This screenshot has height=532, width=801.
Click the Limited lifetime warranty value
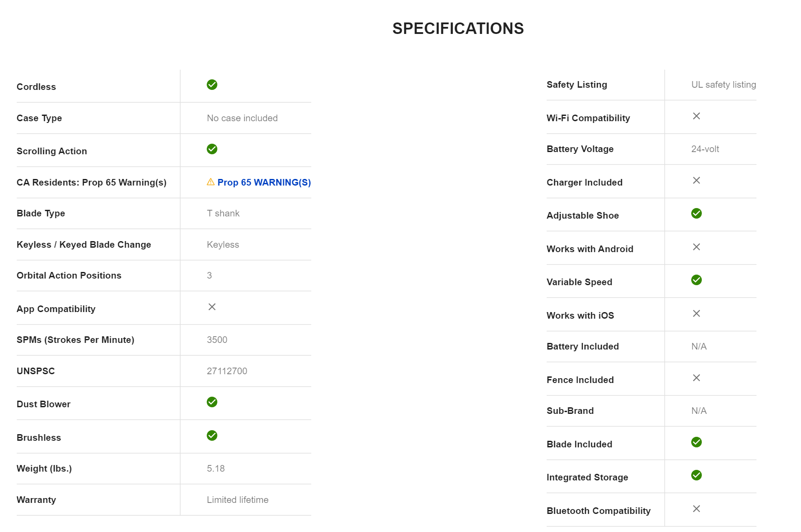[238, 500]
